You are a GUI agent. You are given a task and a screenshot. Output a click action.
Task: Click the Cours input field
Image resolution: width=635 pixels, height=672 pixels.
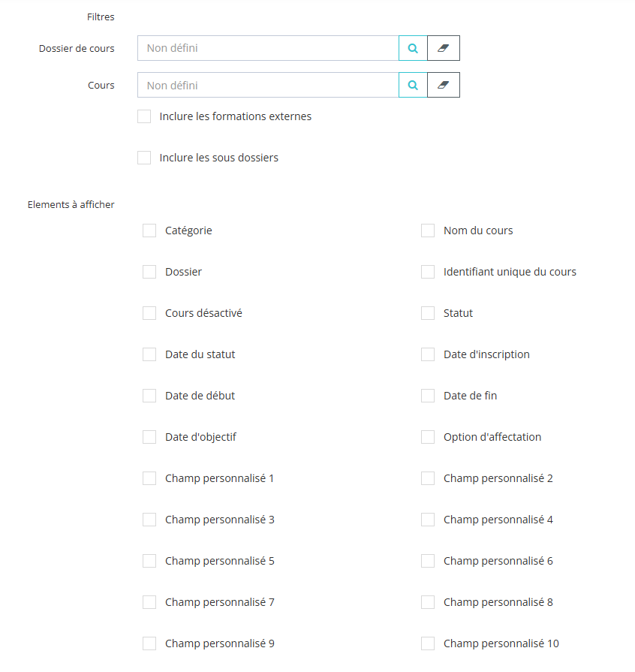pos(268,86)
